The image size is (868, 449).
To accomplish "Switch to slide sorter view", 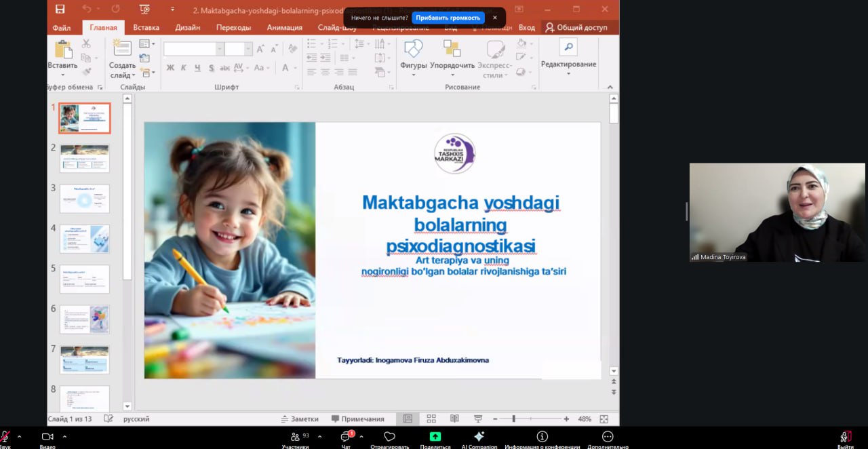I will (x=431, y=419).
